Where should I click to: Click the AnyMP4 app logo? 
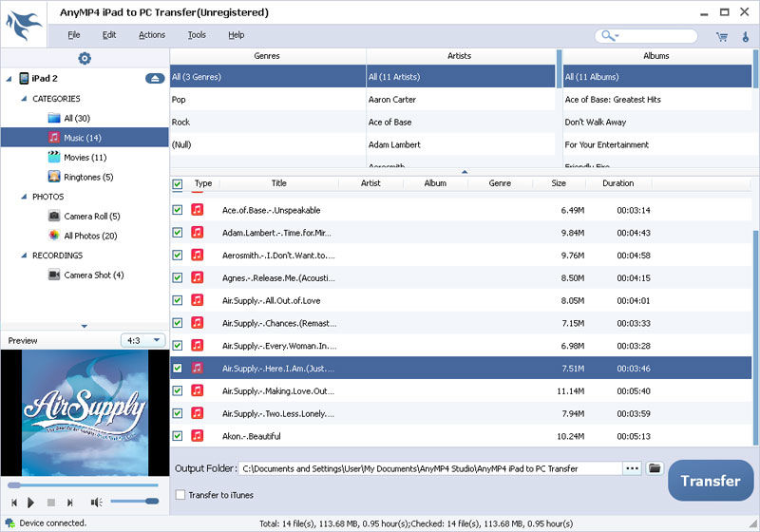click(23, 26)
